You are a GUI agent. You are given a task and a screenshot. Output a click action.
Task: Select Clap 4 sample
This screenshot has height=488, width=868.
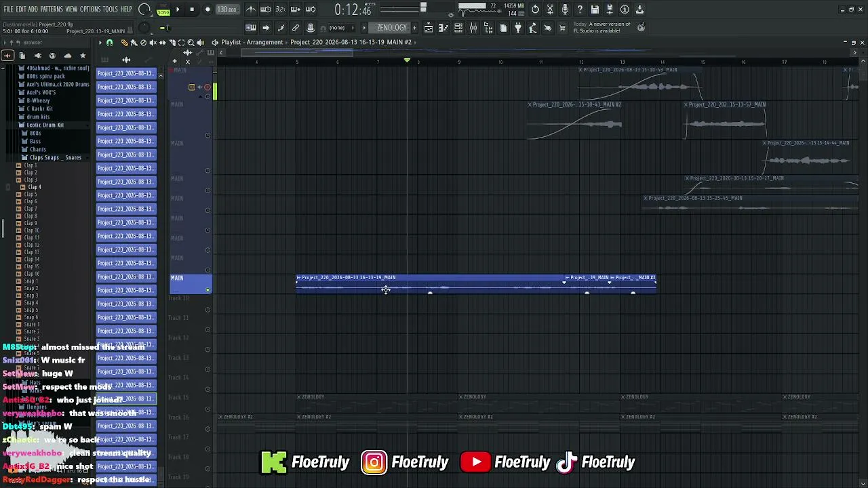click(34, 187)
